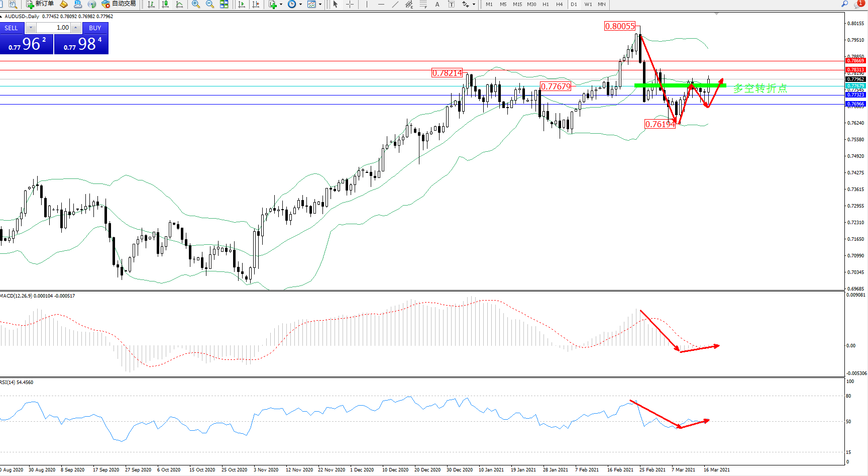868x476 pixels.
Task: Click the zoom in magnifier icon
Action: 196,4
